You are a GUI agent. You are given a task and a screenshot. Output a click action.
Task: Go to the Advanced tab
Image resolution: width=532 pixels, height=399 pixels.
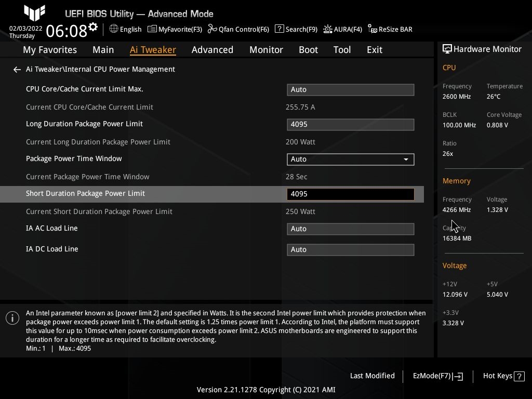(x=212, y=50)
